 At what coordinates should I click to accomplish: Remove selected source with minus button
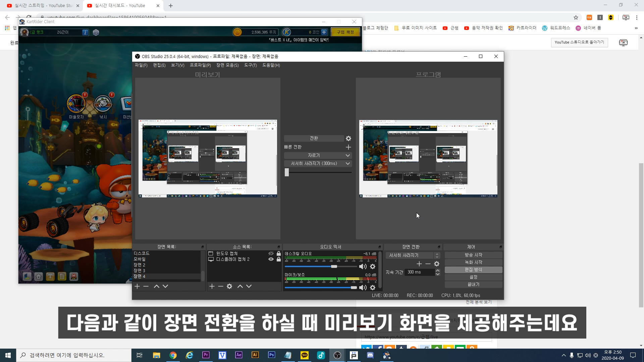tap(221, 286)
